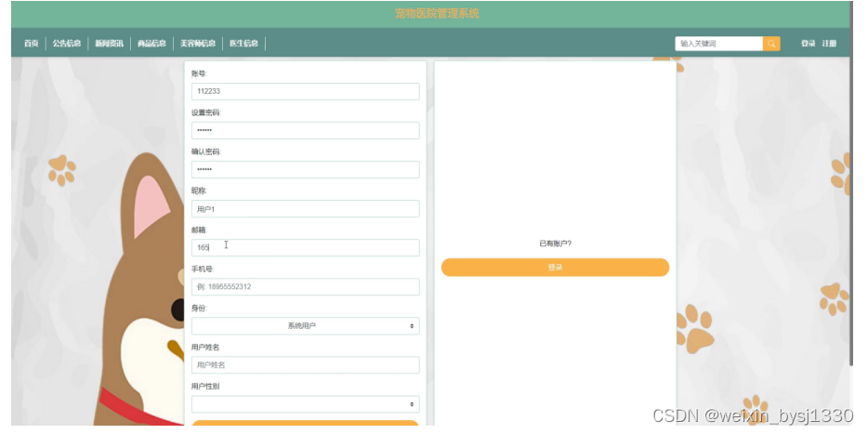Open the 身份 dropdown showing 系统用户
The width and height of the screenshot is (868, 434).
(x=306, y=326)
